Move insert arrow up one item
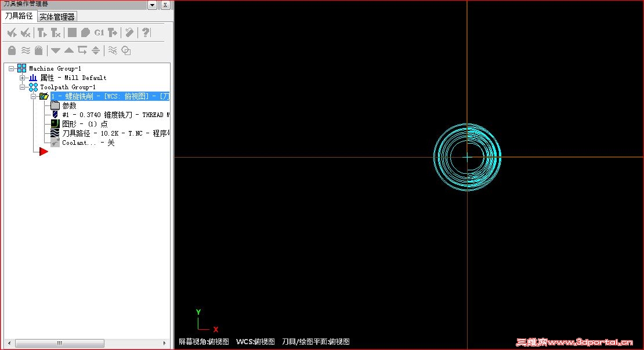The width and height of the screenshot is (644, 350). pos(69,50)
